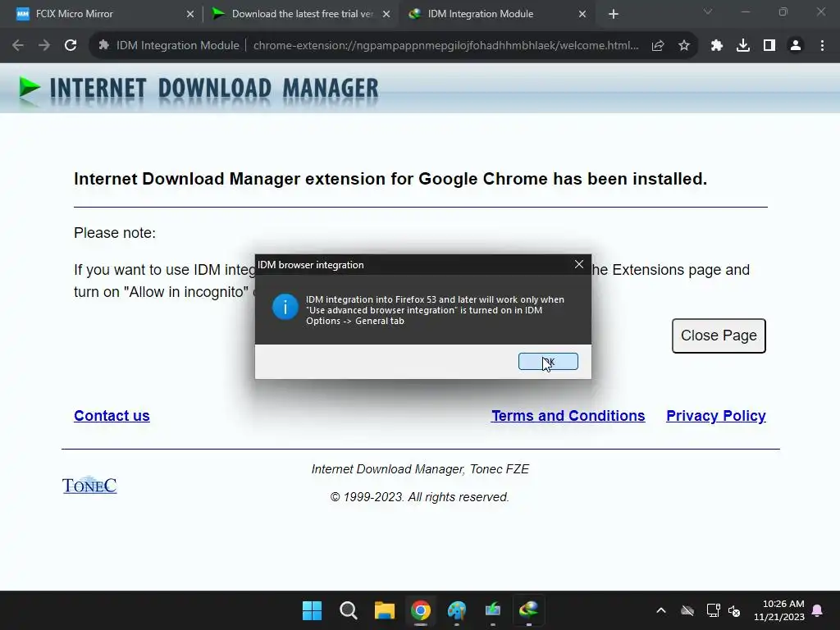Open the Contact us link

tap(112, 416)
